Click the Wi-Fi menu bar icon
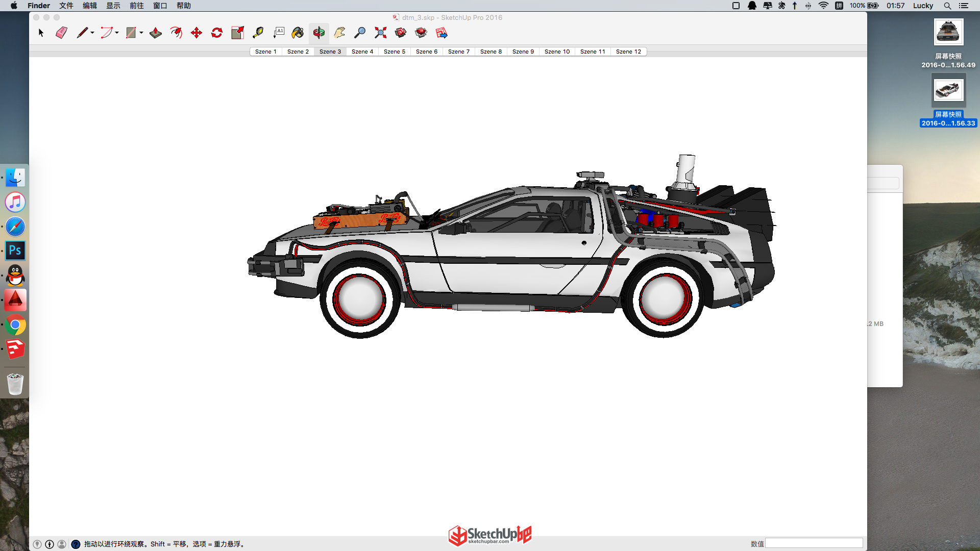Image resolution: width=980 pixels, height=551 pixels. [x=823, y=6]
